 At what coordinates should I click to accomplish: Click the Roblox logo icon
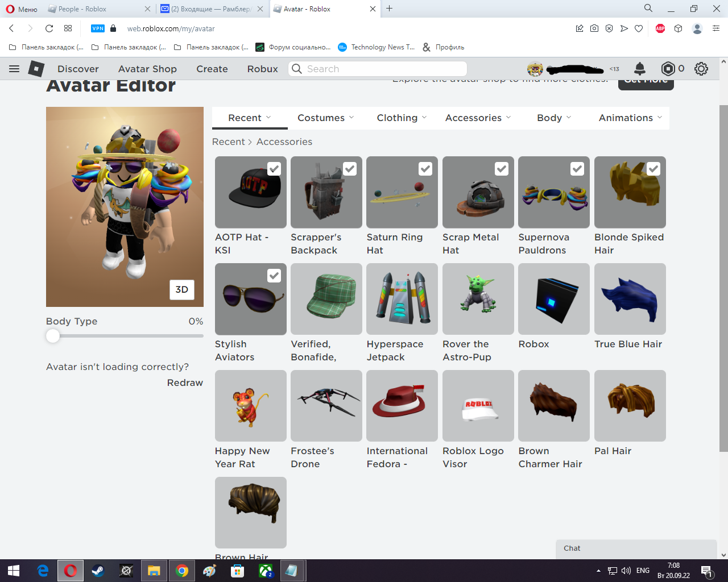pos(36,69)
